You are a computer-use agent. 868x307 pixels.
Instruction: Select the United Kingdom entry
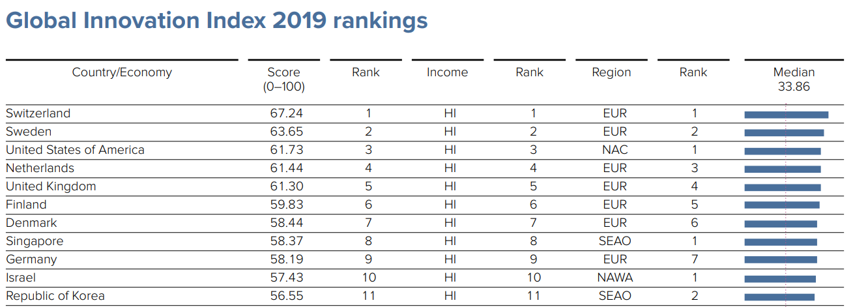51,186
